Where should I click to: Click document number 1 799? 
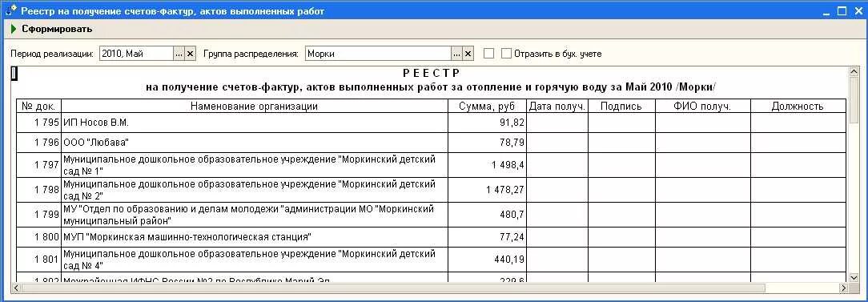coord(38,215)
